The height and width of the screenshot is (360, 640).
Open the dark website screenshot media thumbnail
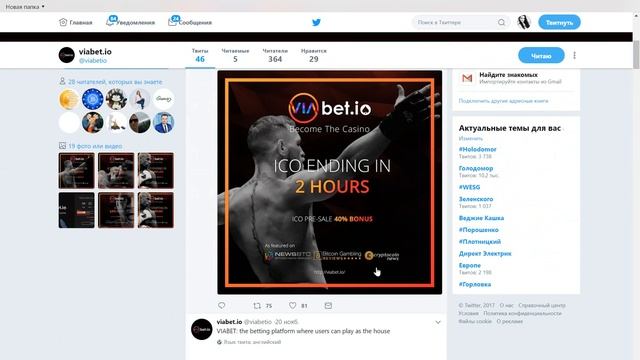click(x=76, y=210)
